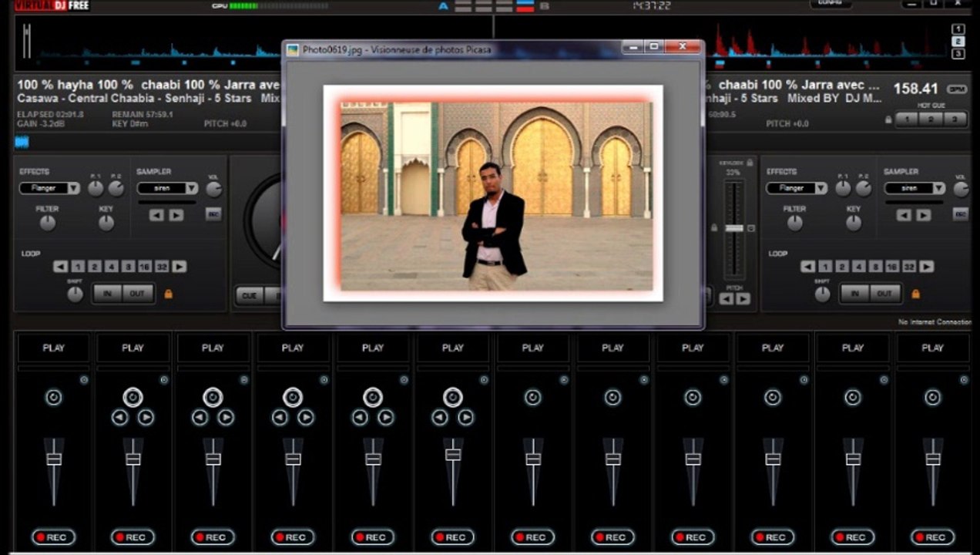Trigger right deck hot cue 3
Viewport: 980px width, 555px height.
955,119
